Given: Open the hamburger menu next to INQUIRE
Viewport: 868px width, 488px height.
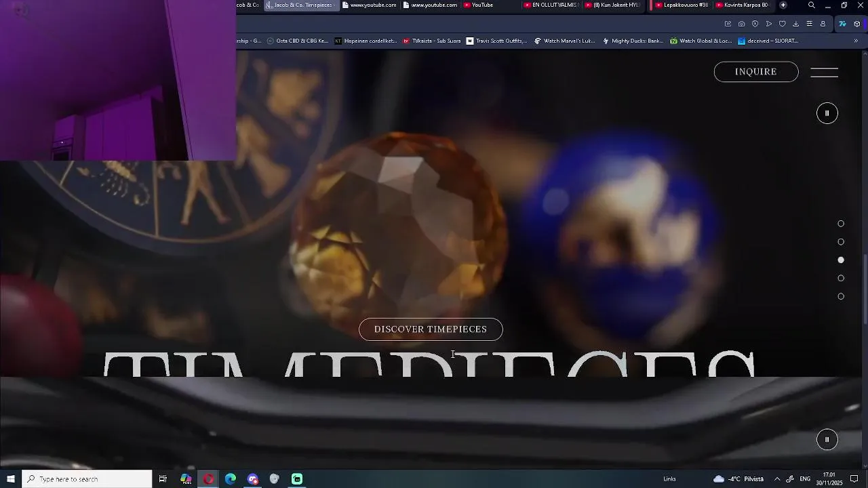Looking at the screenshot, I should click(825, 73).
